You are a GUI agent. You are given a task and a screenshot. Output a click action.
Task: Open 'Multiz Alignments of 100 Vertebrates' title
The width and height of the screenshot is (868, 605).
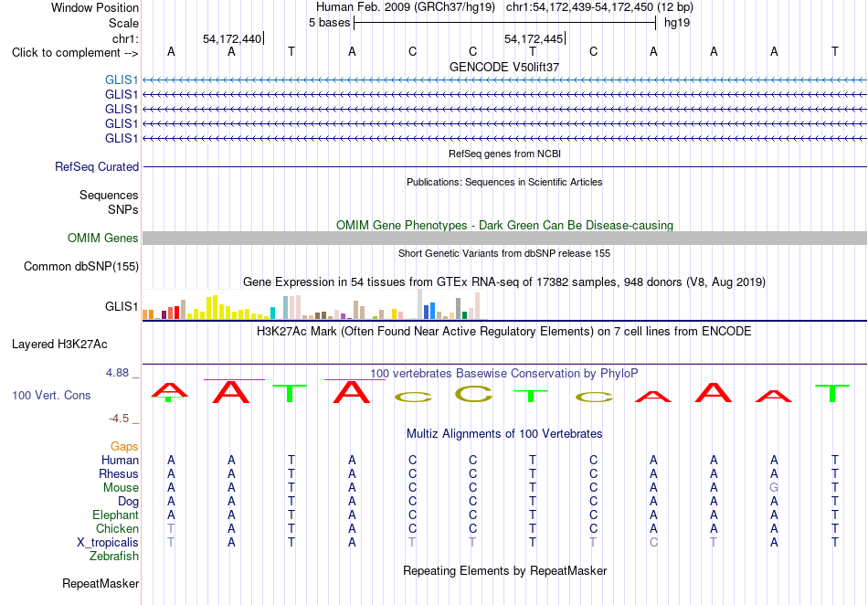pos(504,434)
